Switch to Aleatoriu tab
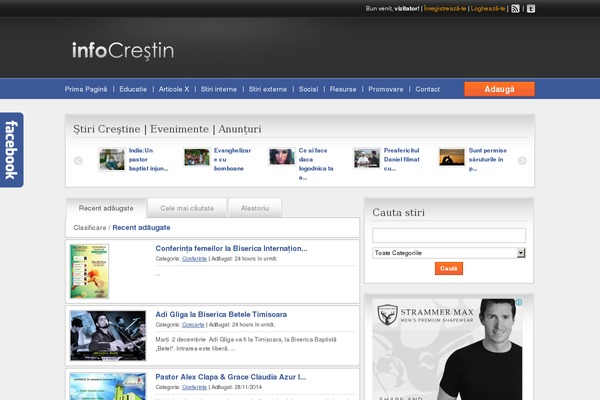Screen dimensions: 600x400 [255, 208]
